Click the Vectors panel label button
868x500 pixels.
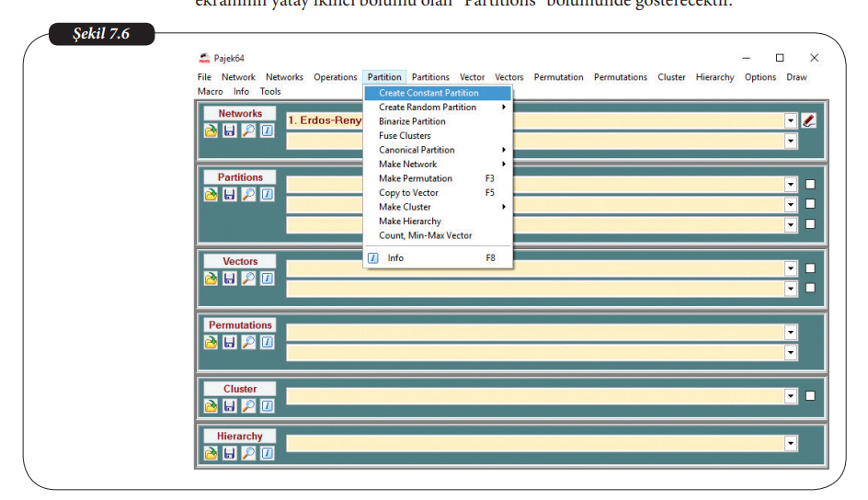pyautogui.click(x=240, y=262)
